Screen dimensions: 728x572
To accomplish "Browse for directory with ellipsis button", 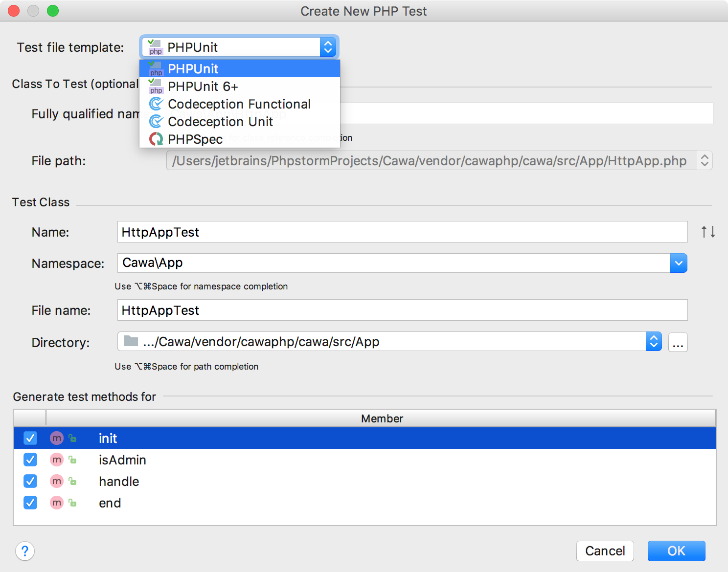I will [678, 342].
